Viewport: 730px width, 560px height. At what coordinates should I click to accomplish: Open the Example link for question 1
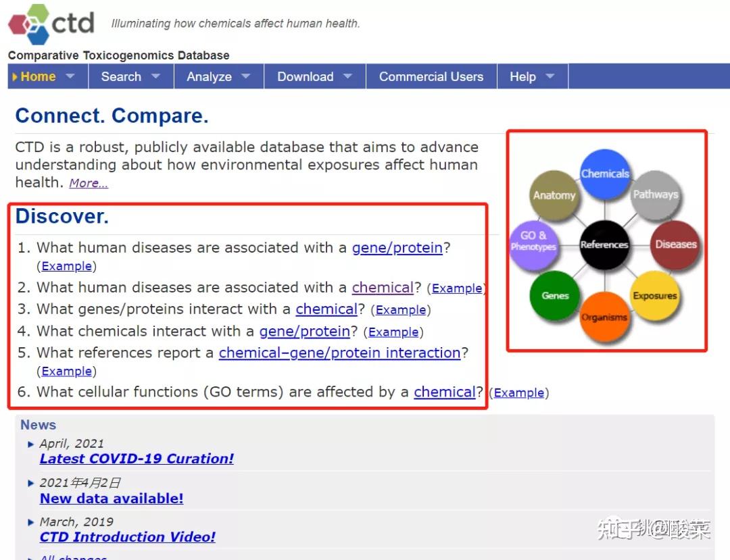pos(66,266)
